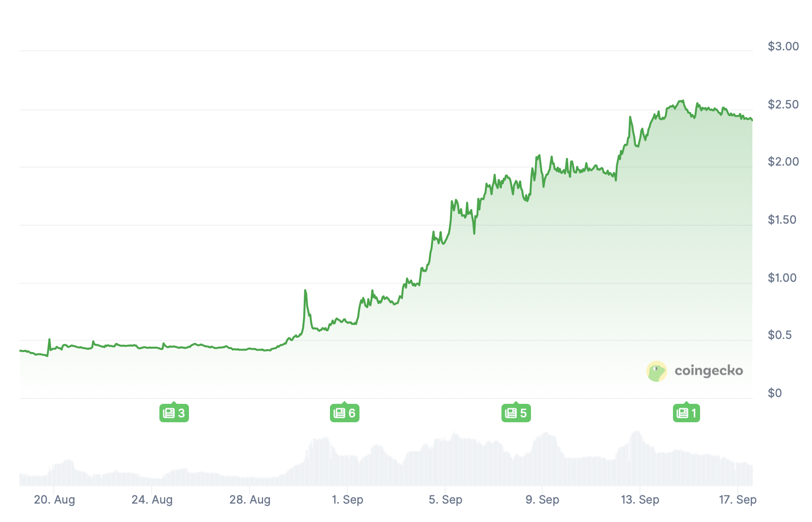
Task: Click the news marker with 5 articles
Action: point(516,413)
